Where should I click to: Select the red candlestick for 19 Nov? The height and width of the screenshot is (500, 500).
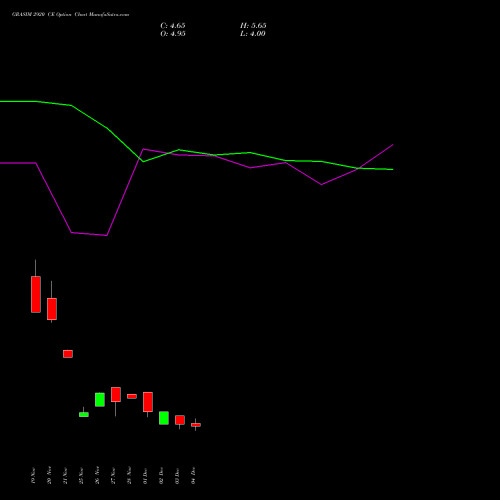tap(36, 294)
